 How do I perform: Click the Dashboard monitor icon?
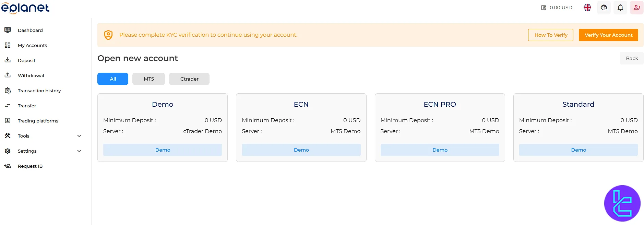point(8,30)
